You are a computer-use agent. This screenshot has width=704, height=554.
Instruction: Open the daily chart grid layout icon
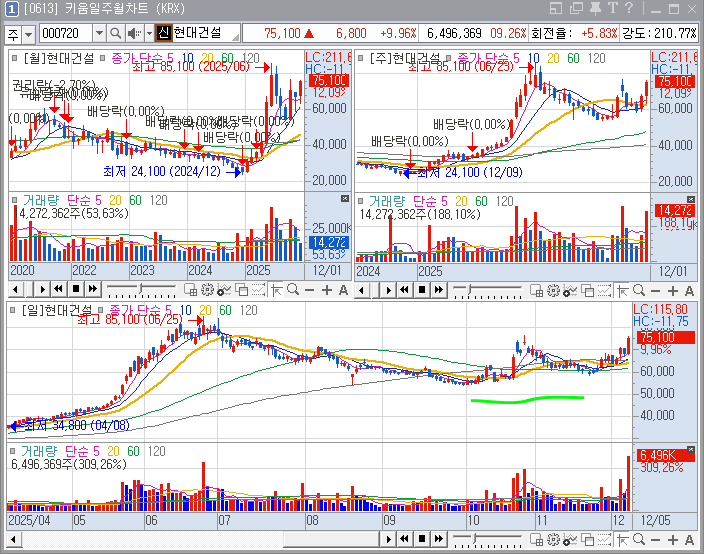click(536, 539)
